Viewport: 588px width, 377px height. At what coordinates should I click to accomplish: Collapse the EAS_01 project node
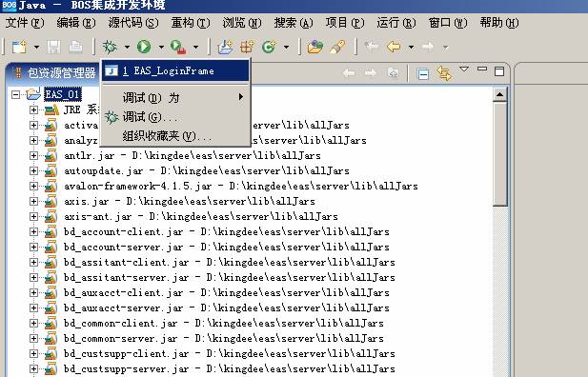[15, 94]
